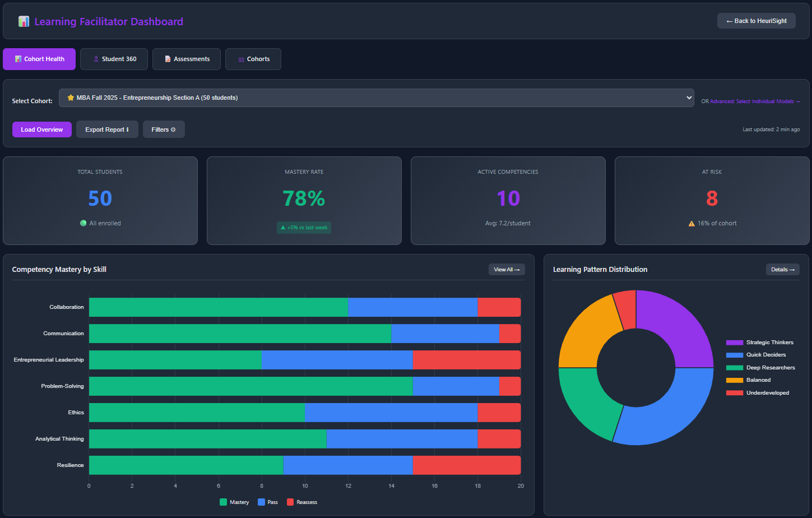812x518 pixels.
Task: Switch to the Assessments tab
Action: 187,59
